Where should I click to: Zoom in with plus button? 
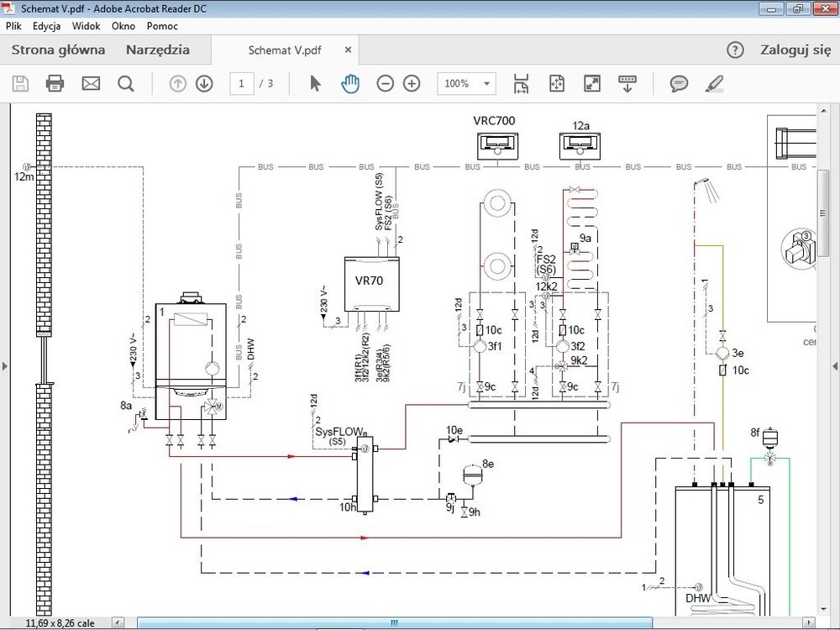pos(412,83)
